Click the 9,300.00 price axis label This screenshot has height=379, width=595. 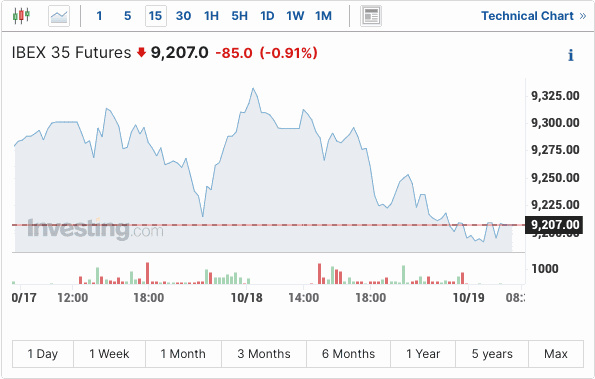point(555,123)
